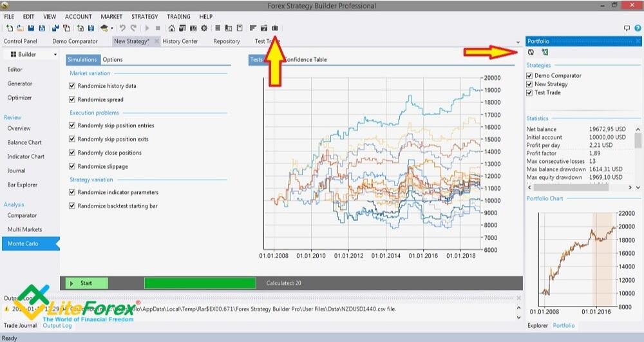The width and height of the screenshot is (644, 342).
Task: Click Statistics scroll right arrow
Action: tap(630, 187)
